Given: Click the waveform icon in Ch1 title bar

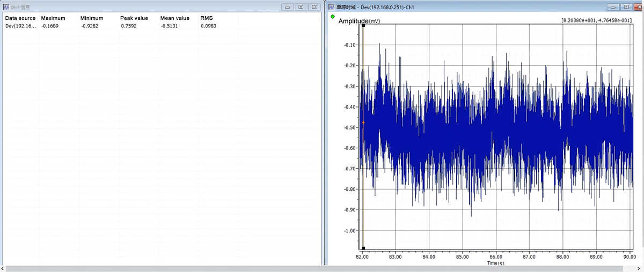Looking at the screenshot, I should coord(331,7).
